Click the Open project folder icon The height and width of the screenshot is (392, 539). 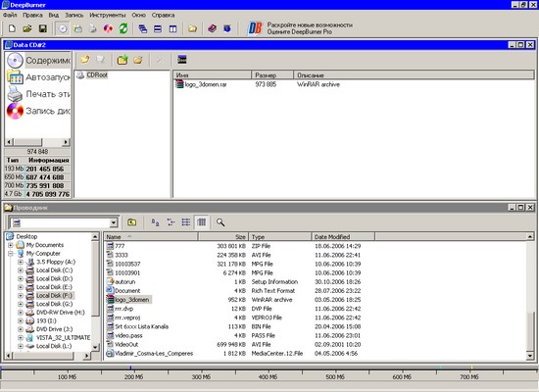(27, 28)
